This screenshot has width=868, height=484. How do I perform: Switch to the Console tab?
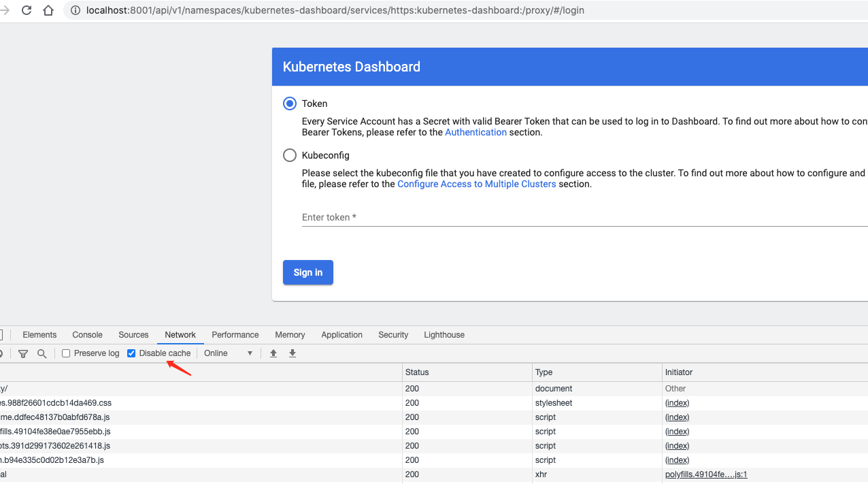click(88, 335)
